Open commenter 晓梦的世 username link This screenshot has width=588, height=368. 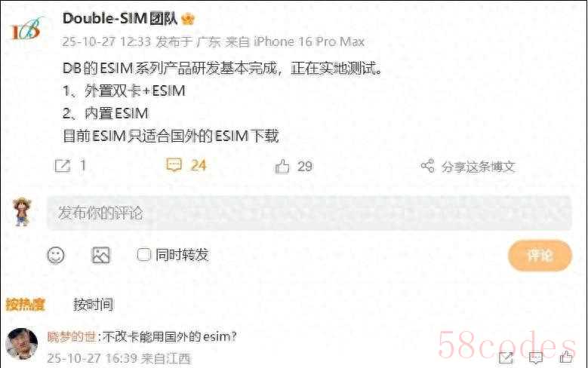click(x=72, y=337)
